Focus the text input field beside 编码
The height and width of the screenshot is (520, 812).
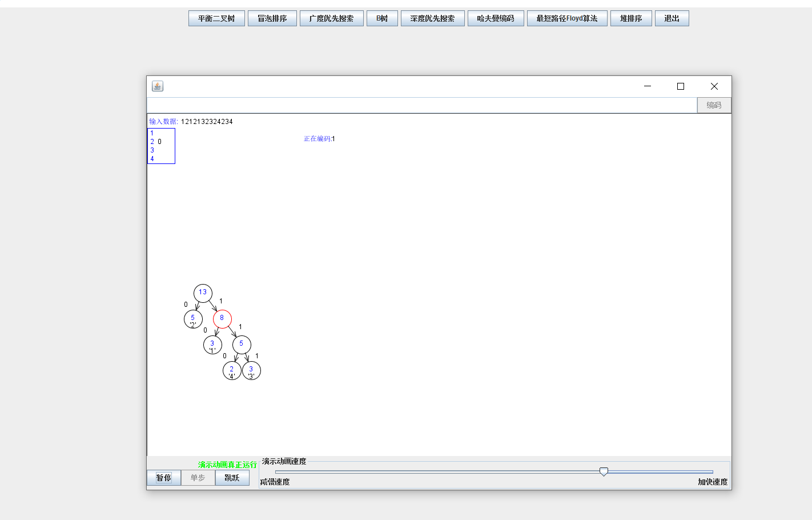click(421, 105)
